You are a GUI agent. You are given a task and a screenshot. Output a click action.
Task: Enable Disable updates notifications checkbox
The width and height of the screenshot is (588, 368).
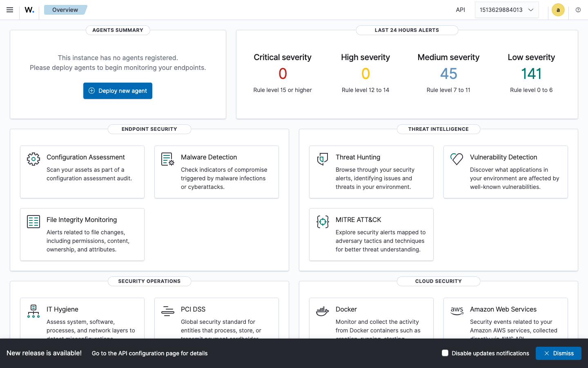pos(445,353)
